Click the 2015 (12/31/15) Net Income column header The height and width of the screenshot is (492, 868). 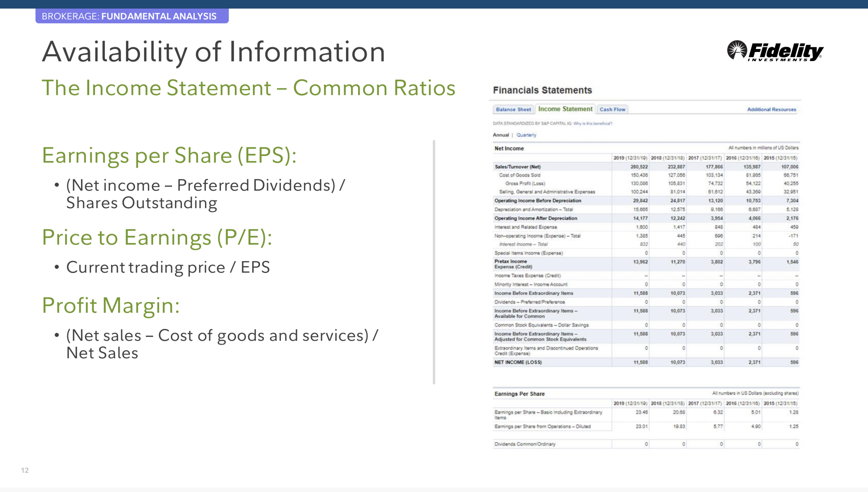click(x=780, y=158)
